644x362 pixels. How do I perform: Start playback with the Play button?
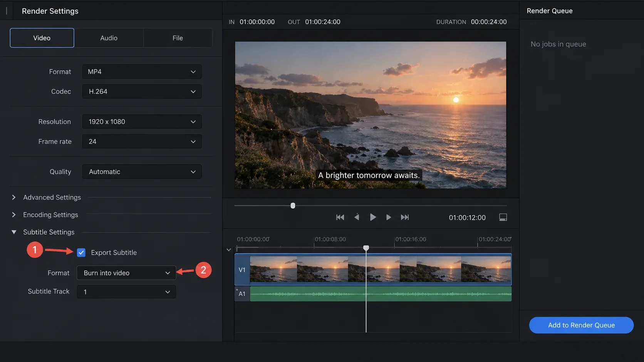coord(372,217)
